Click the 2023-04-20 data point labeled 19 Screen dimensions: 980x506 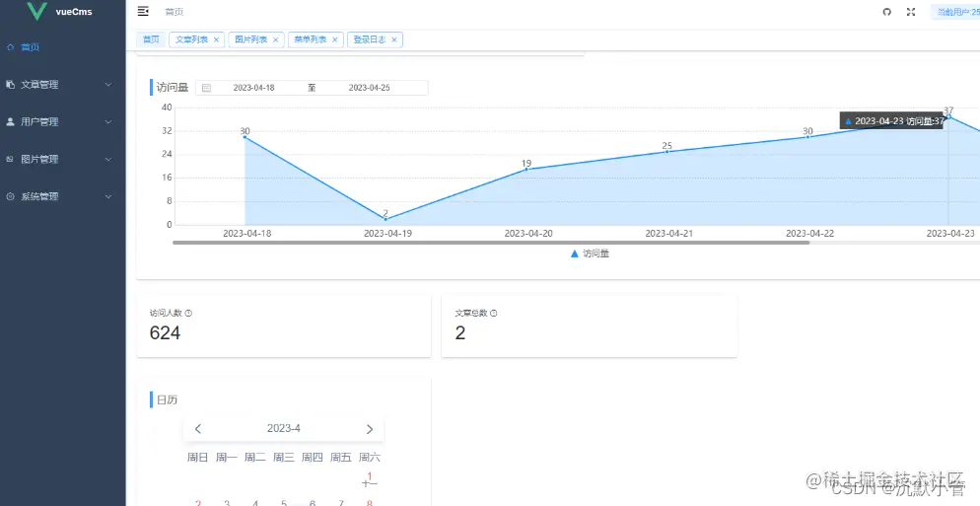[x=526, y=169]
